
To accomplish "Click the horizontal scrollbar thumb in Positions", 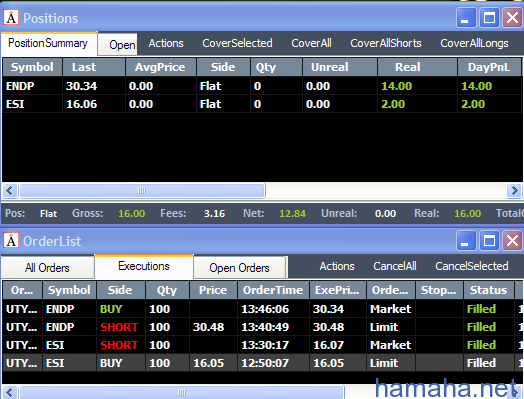I will point(142,191).
